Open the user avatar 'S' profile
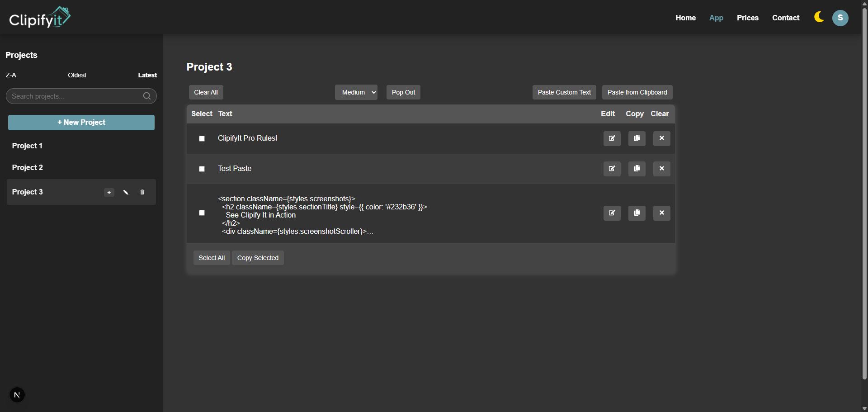 pos(840,18)
